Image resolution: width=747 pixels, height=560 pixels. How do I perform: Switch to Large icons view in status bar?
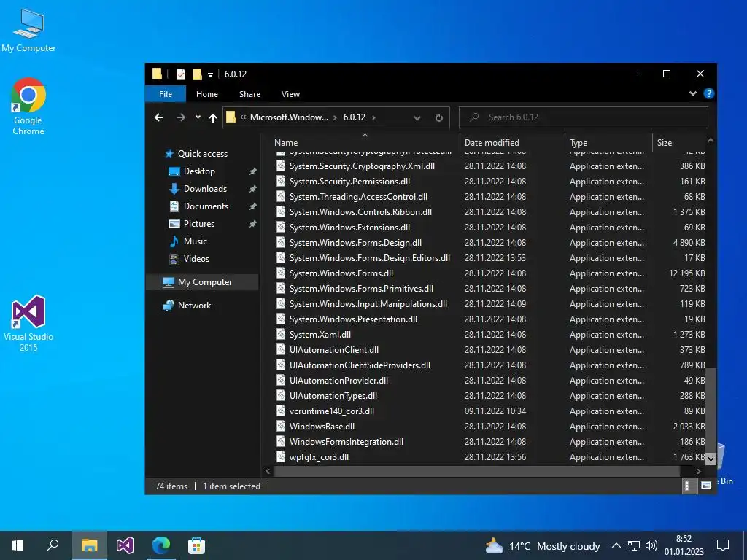pyautogui.click(x=706, y=486)
